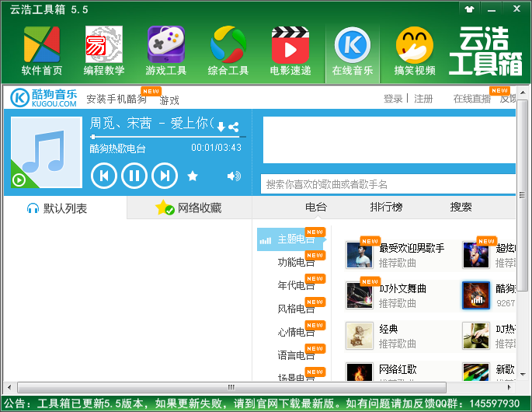Click the vertical scrollbar down arrow

pos(523,375)
